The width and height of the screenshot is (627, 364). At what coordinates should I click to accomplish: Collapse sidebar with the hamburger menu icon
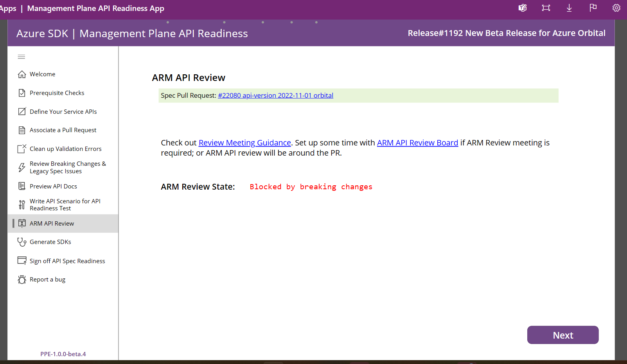tap(22, 57)
